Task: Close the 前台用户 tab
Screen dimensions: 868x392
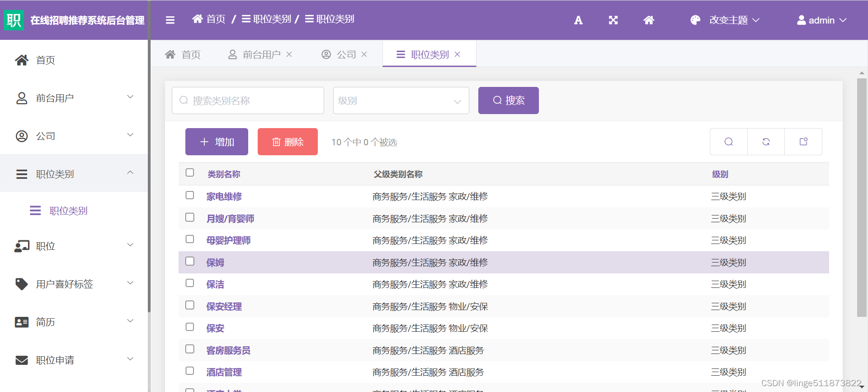Action: pos(289,54)
